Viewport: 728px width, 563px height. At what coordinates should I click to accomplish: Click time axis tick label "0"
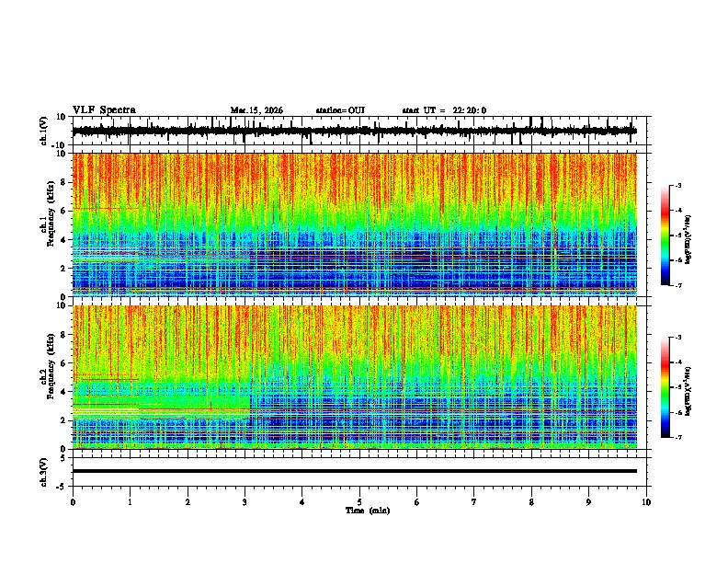tap(73, 502)
